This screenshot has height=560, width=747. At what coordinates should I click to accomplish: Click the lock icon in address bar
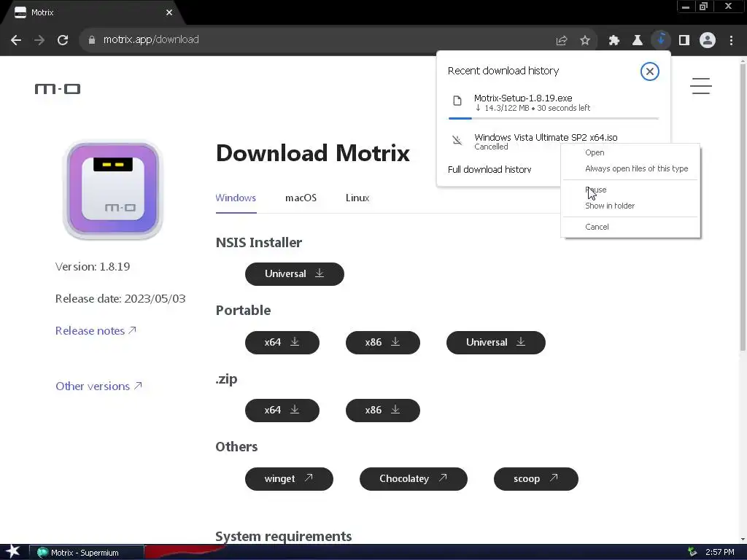[92, 40]
